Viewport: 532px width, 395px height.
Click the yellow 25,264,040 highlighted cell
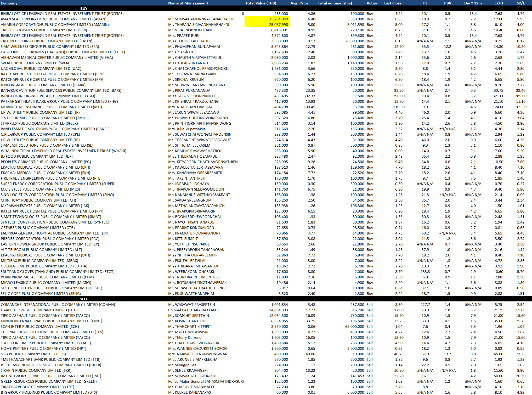coord(267,19)
